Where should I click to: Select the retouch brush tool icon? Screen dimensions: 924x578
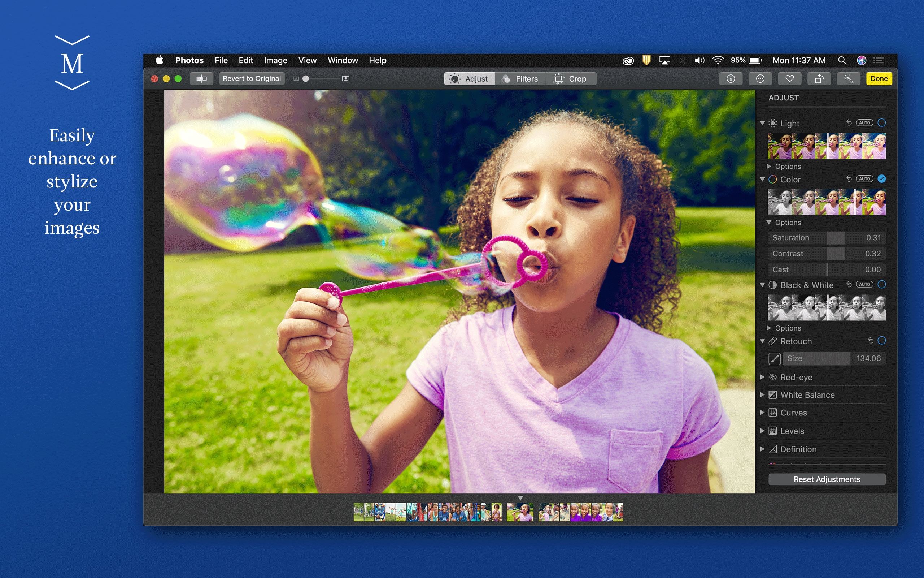(x=774, y=359)
